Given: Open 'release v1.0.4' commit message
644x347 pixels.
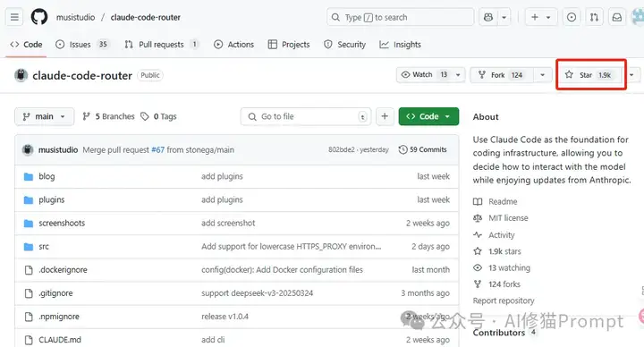Looking at the screenshot, I should coord(225,317).
